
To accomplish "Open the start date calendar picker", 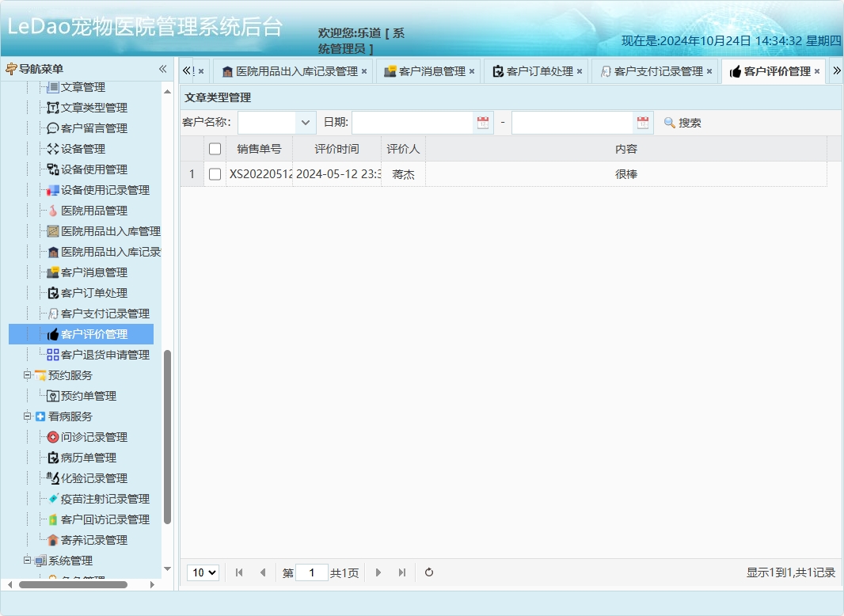I will click(x=482, y=122).
